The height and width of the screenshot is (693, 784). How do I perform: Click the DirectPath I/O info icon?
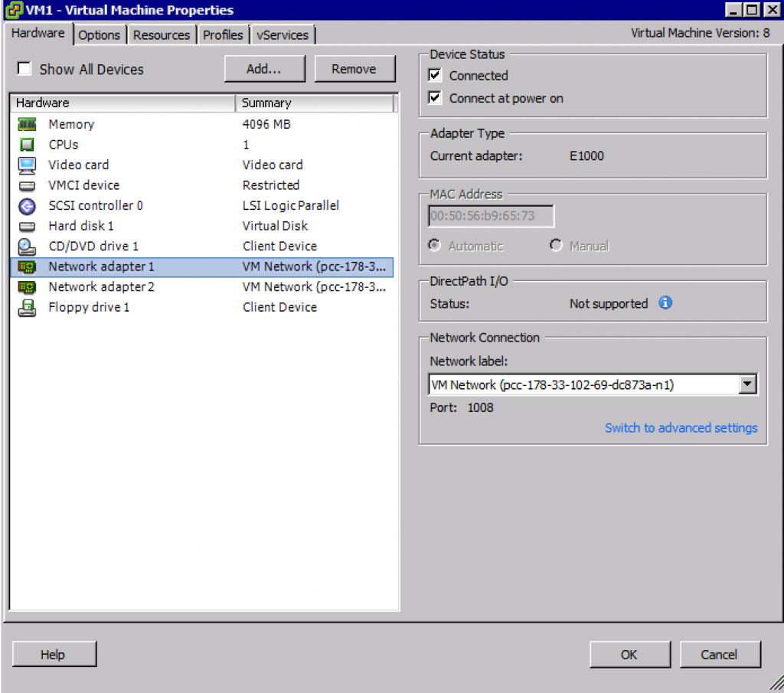pos(665,302)
